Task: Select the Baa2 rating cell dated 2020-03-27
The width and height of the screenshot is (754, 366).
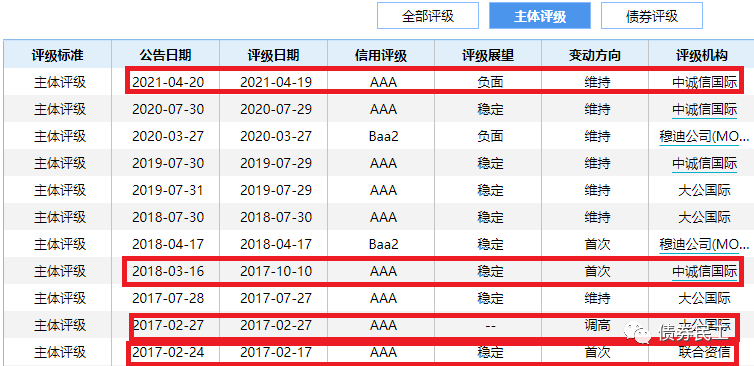Action: [x=383, y=137]
